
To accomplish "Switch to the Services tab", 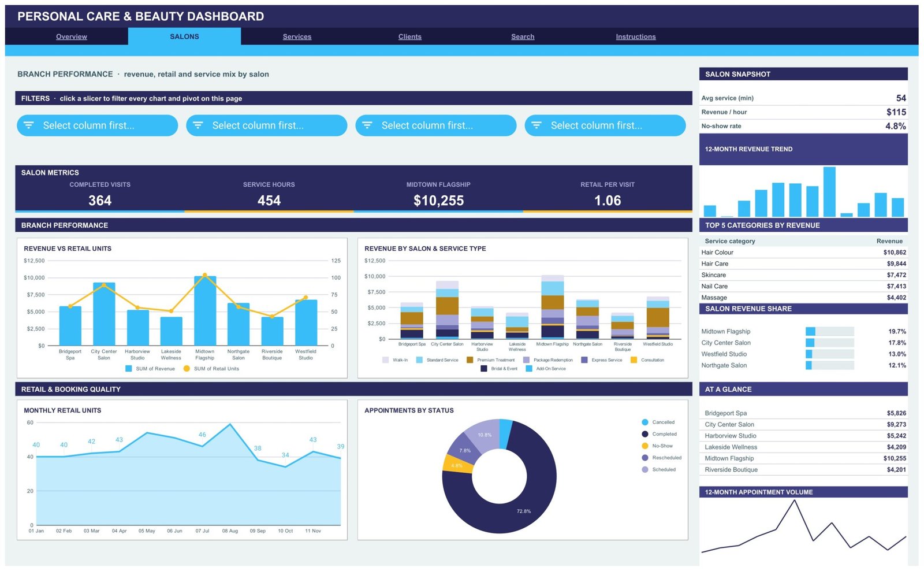I will pos(297,36).
